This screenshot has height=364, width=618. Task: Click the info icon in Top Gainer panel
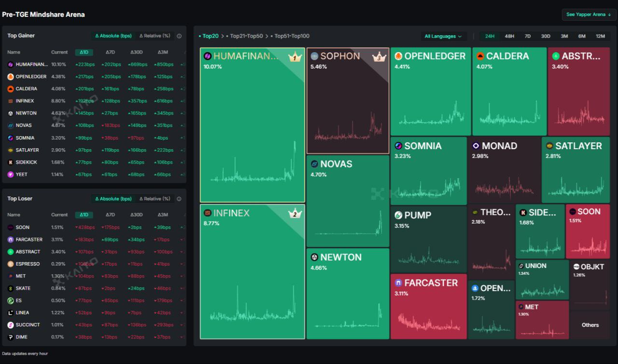pyautogui.click(x=179, y=36)
